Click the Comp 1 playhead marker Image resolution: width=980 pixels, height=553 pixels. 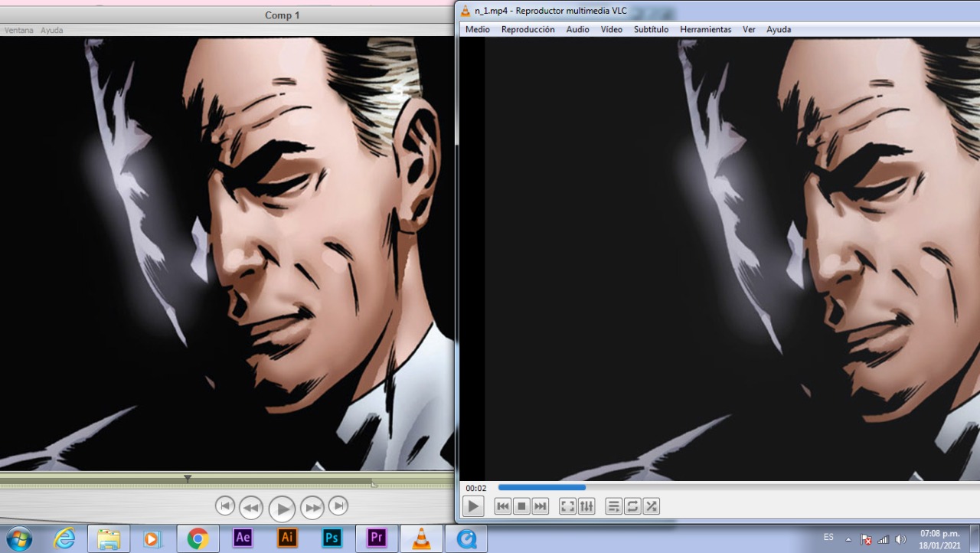(x=188, y=478)
